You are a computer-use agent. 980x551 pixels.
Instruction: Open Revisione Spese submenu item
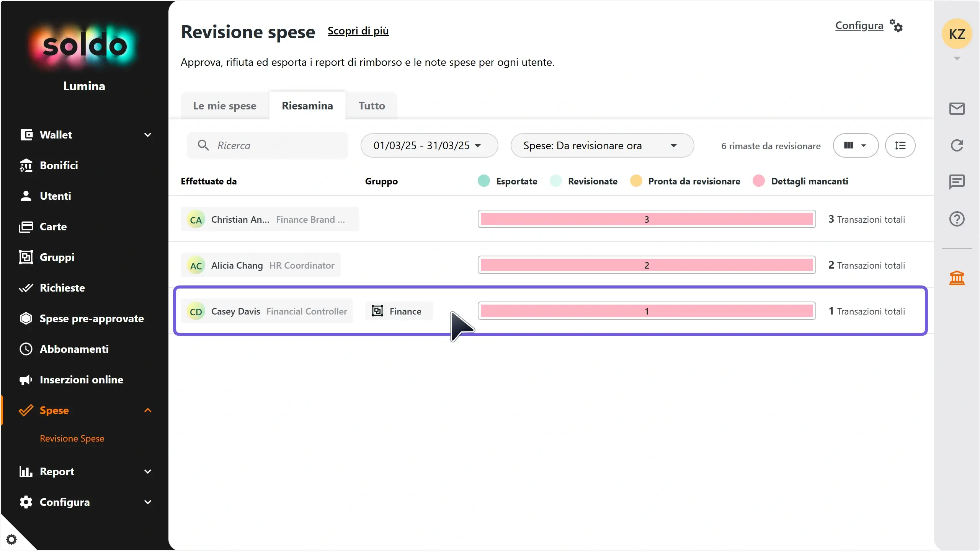(72, 439)
